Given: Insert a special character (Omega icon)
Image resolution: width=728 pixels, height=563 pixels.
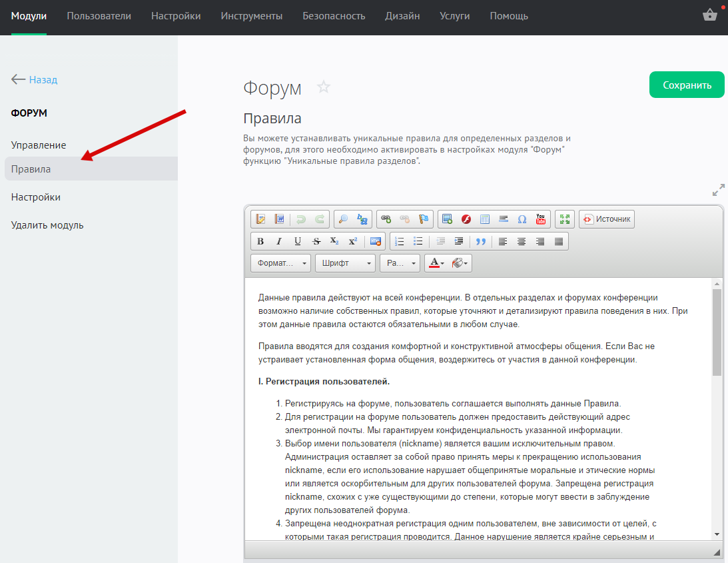Looking at the screenshot, I should click(522, 219).
